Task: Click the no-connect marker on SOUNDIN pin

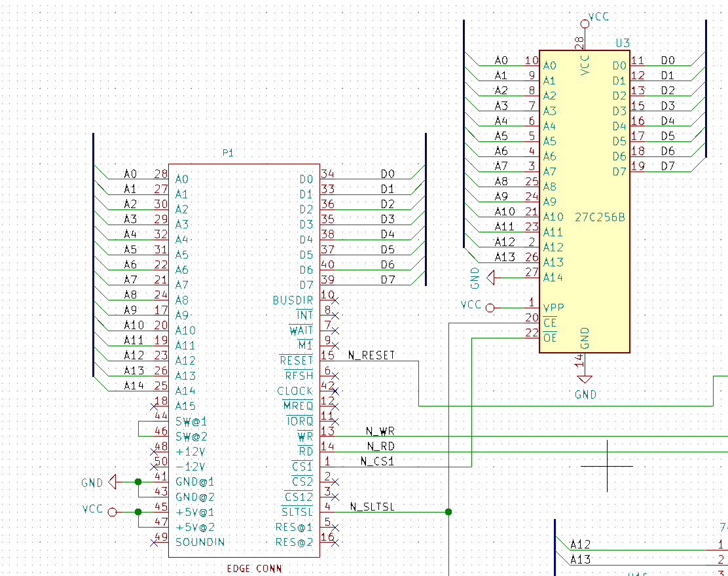Action: (x=155, y=542)
